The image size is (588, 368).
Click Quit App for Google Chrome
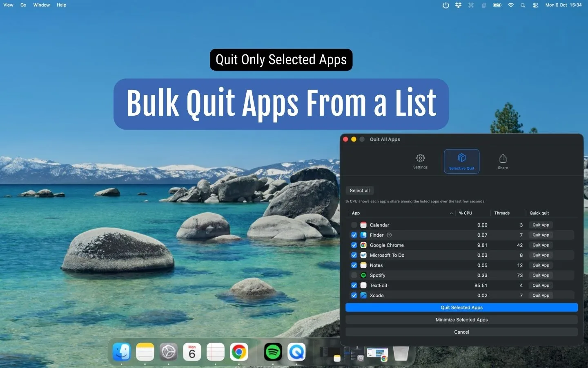tap(541, 245)
